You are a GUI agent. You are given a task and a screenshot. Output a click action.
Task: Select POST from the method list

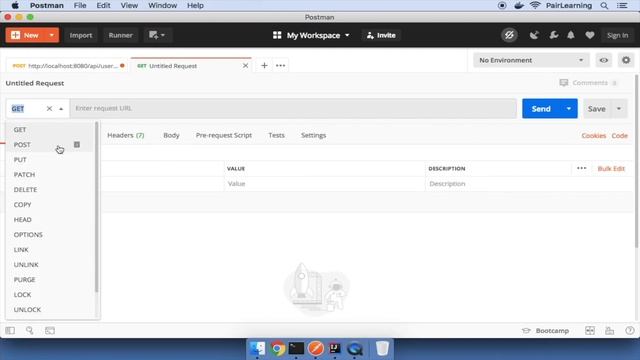point(50,145)
